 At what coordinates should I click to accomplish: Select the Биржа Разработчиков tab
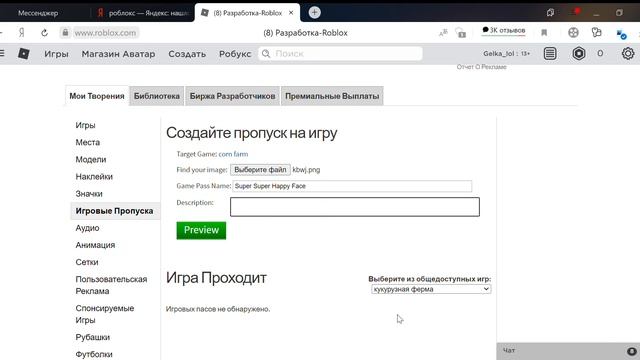[232, 96]
